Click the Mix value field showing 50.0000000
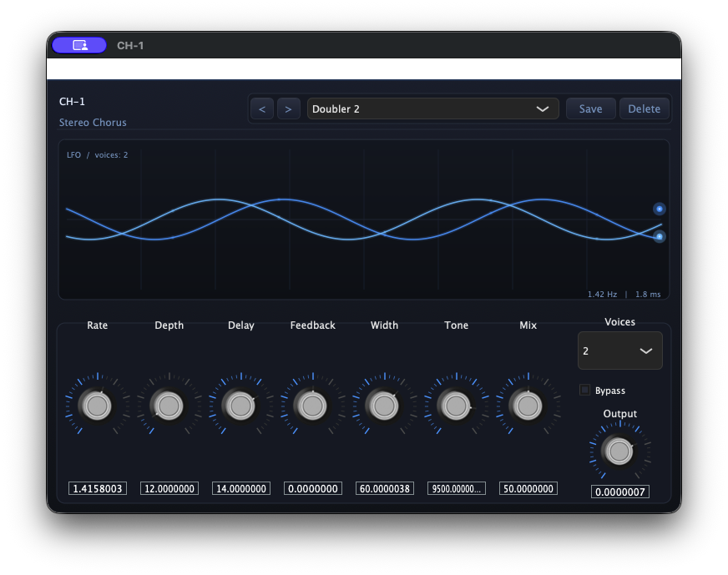Viewport: 728px width, 575px height. pyautogui.click(x=528, y=488)
